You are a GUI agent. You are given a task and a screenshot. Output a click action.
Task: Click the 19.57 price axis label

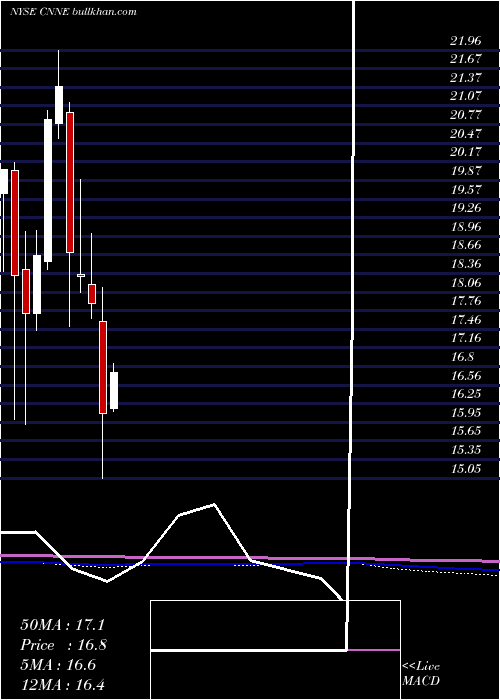pos(466,189)
